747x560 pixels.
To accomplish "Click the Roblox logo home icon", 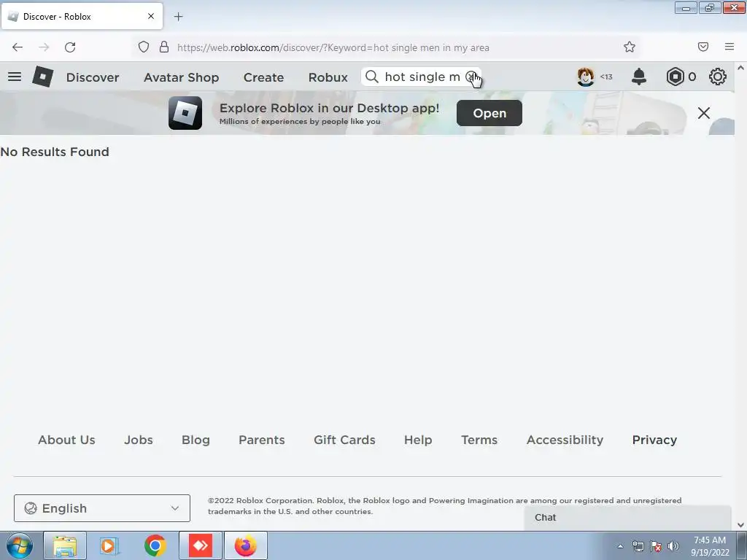I will pyautogui.click(x=43, y=77).
